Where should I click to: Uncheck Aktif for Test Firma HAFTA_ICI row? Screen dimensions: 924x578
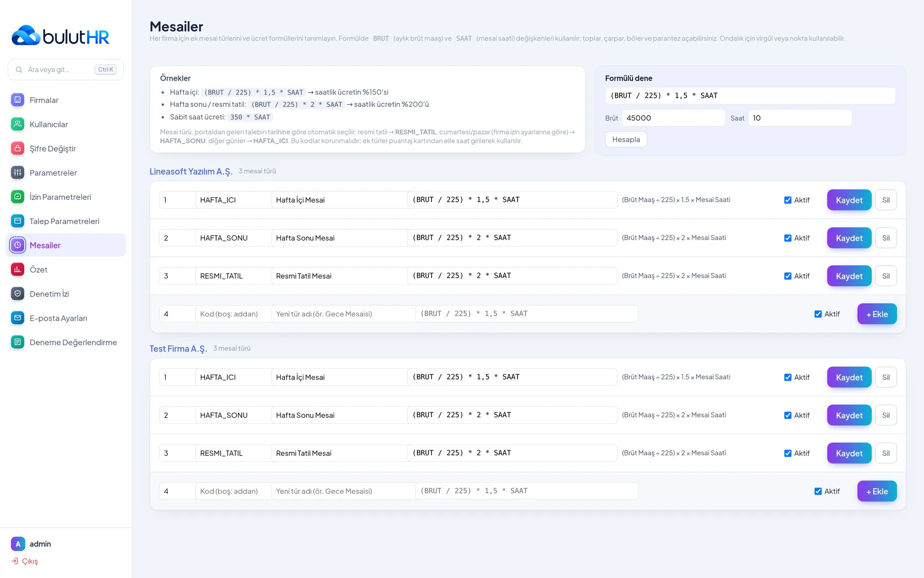coord(787,378)
